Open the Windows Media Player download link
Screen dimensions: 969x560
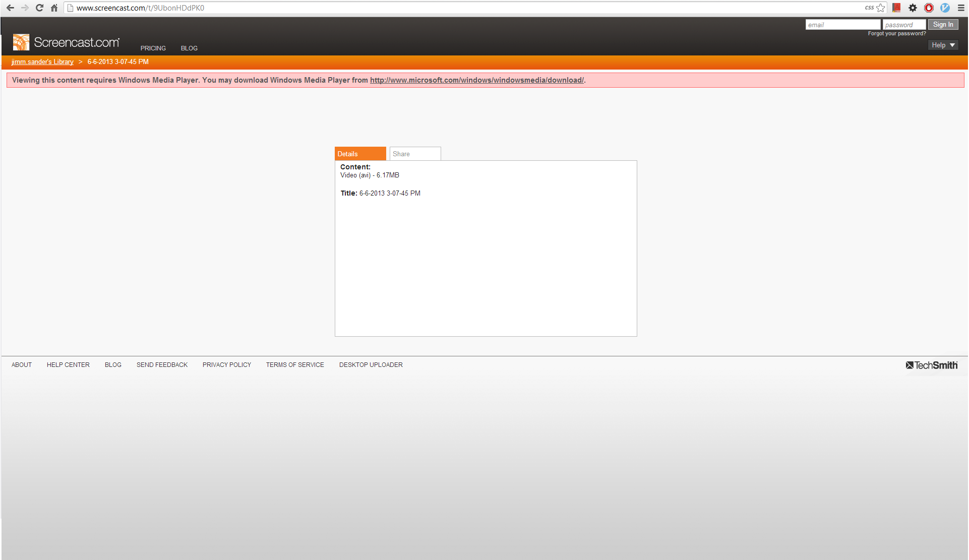point(476,80)
